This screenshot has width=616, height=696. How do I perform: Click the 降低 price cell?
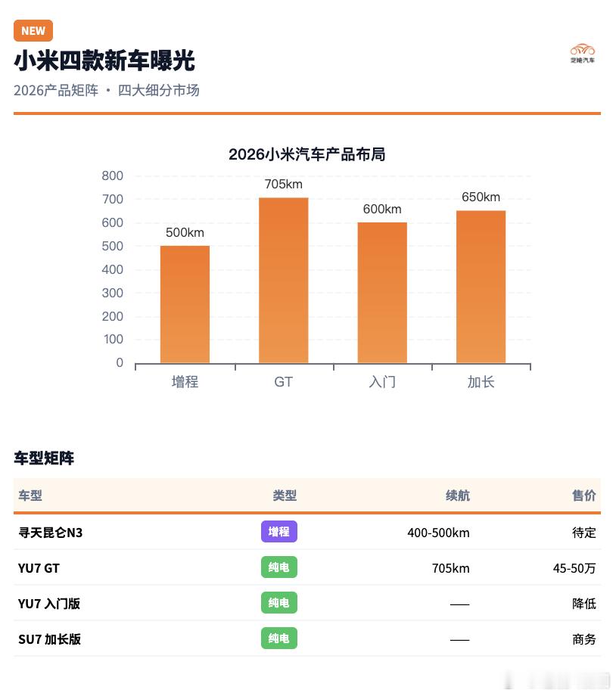click(x=584, y=604)
